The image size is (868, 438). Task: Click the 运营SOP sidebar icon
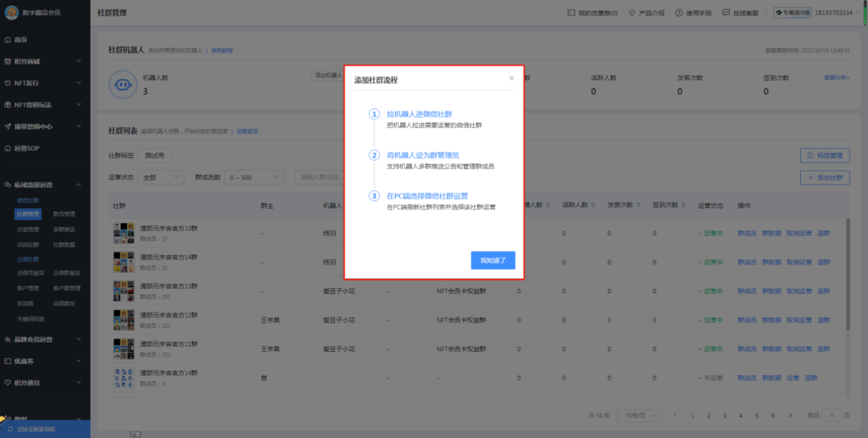(x=7, y=148)
